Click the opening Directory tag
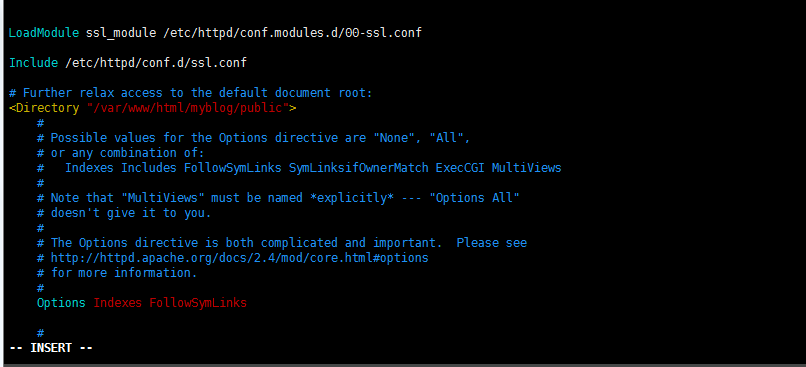806x367 pixels. tap(44, 108)
